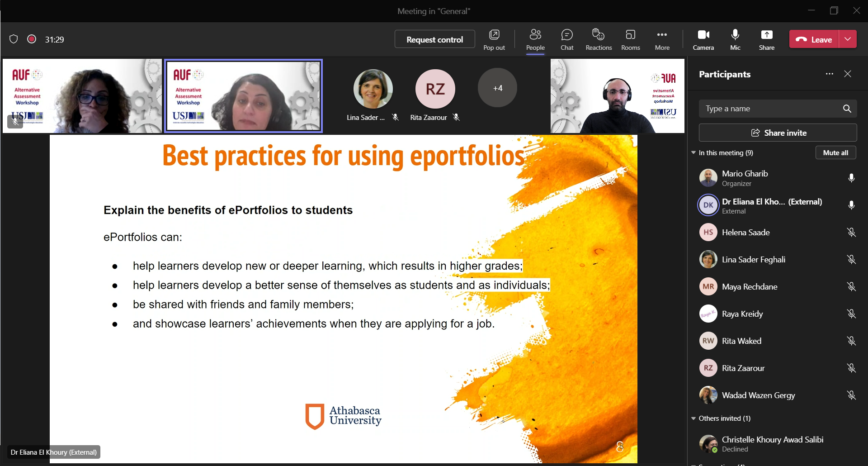The height and width of the screenshot is (466, 868).
Task: Open breakout Rooms
Action: 631,39
